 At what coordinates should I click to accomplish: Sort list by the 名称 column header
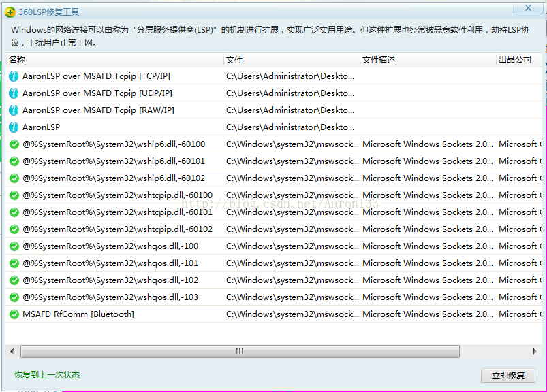pos(114,60)
